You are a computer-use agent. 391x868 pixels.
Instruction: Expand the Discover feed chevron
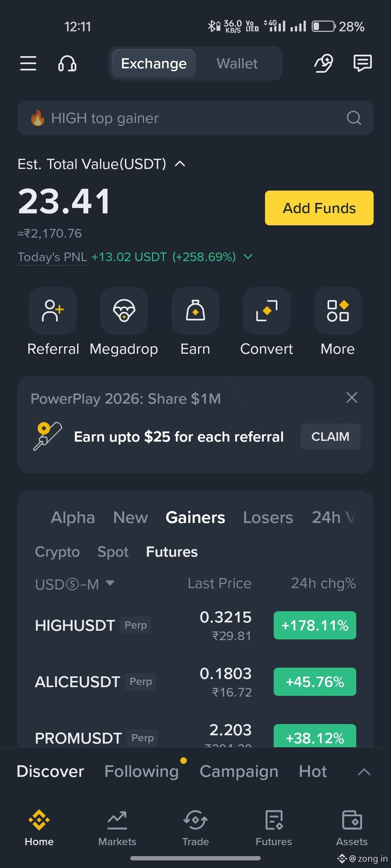coord(364,772)
